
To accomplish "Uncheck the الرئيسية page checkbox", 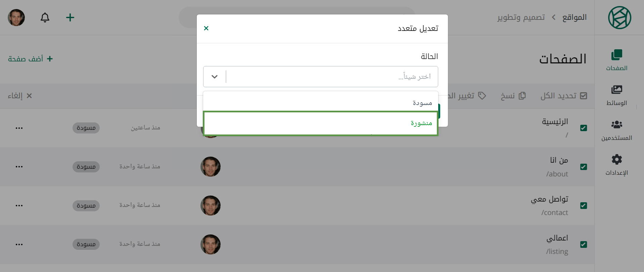I will click(x=584, y=128).
